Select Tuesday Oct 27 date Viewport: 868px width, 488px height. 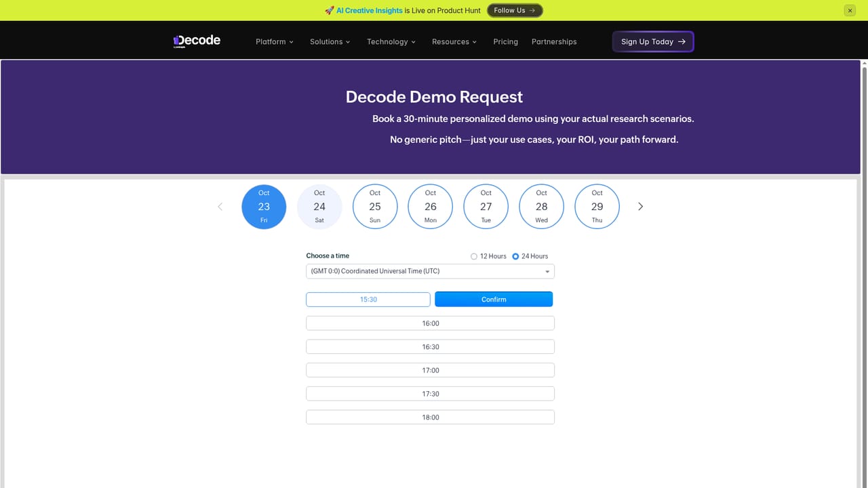coord(486,207)
